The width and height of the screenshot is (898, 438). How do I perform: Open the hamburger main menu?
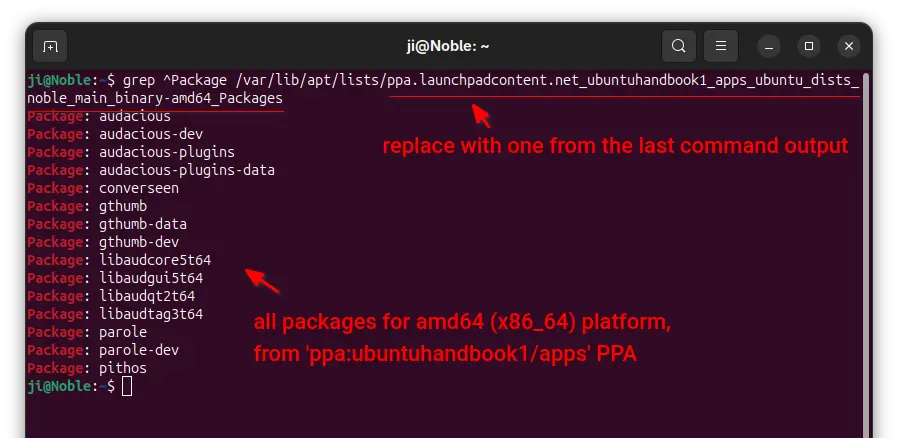[721, 46]
